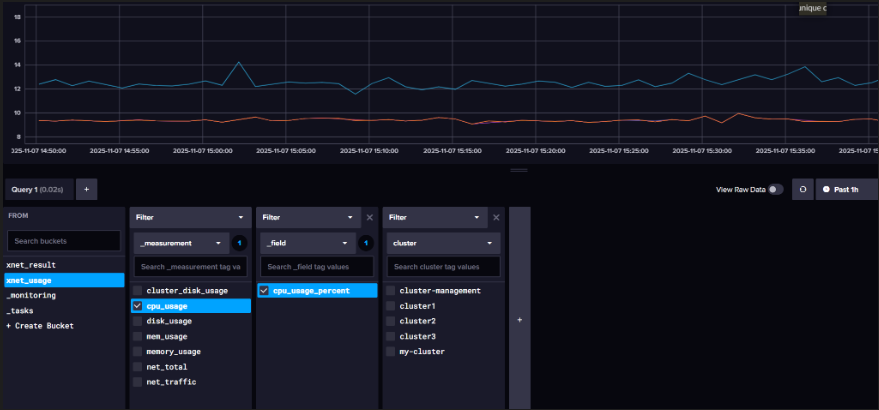The height and width of the screenshot is (410, 879).
Task: Select the Query 1 tab
Action: coord(39,190)
